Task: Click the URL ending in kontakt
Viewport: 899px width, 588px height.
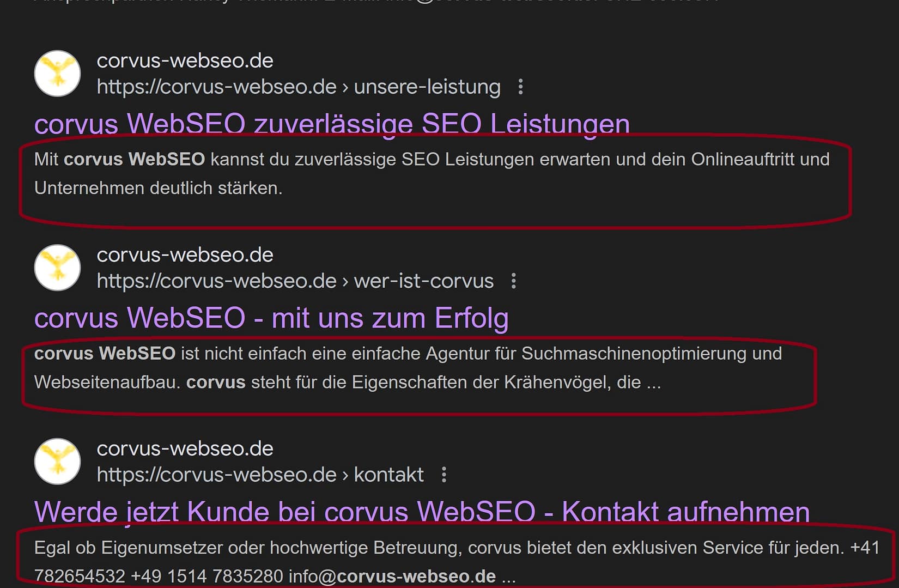Action: point(260,475)
